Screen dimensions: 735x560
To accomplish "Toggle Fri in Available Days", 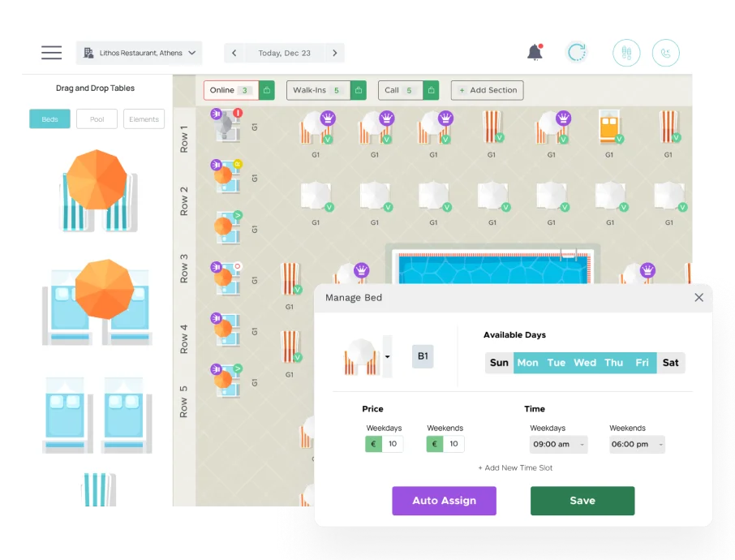I will (643, 363).
